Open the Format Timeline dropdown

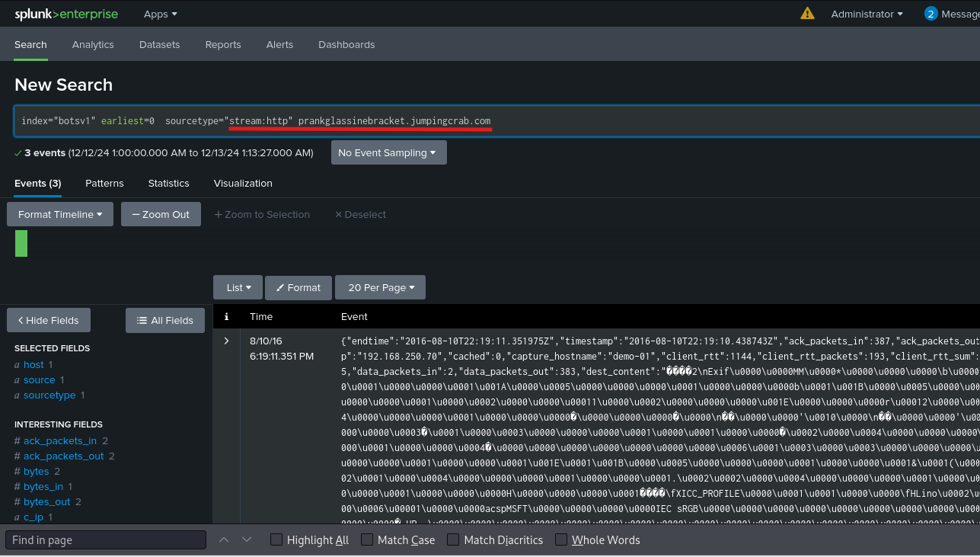click(60, 214)
